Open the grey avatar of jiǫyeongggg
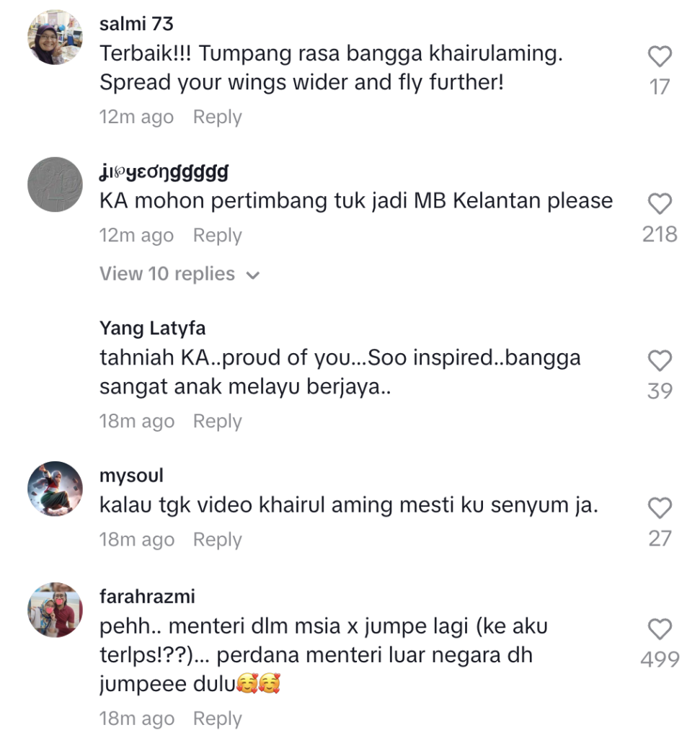Image resolution: width=700 pixels, height=738 pixels. coord(55,184)
